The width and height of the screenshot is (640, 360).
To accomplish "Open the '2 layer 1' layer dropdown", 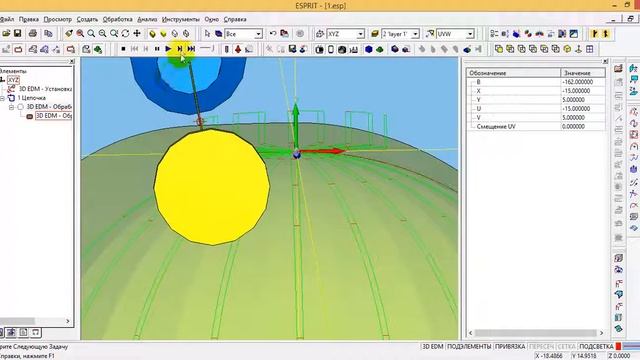I will point(415,34).
